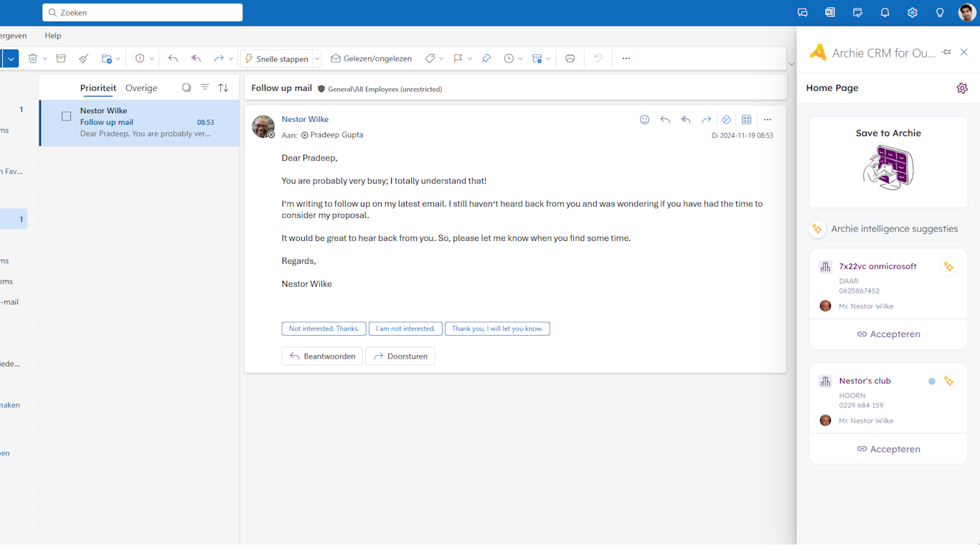Switch to the Prioriteit tab
Viewport: 980px width, 551px height.
click(98, 88)
